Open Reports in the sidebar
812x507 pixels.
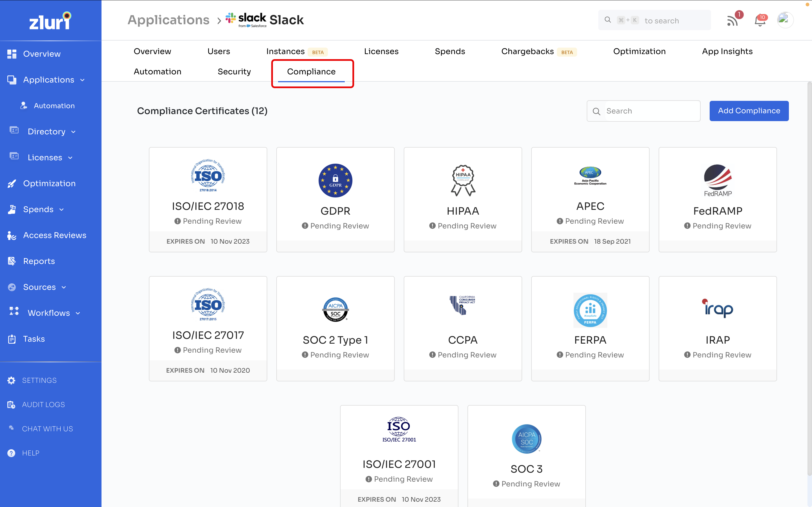tap(39, 261)
